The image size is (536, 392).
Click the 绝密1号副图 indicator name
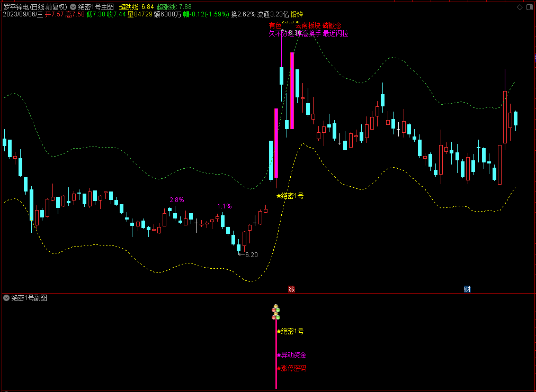pyautogui.click(x=29, y=298)
